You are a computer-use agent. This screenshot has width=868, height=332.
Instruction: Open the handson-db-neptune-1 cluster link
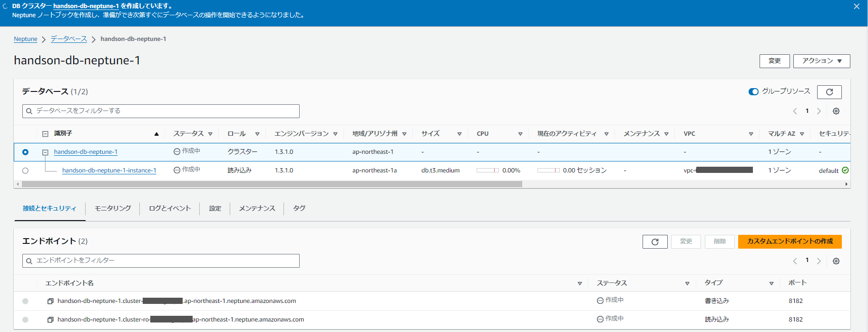click(86, 152)
